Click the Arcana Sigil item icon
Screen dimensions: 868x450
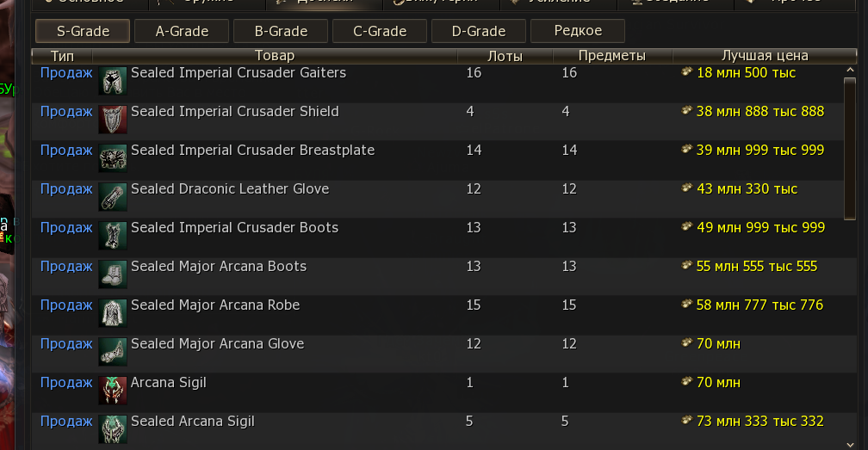tap(113, 390)
